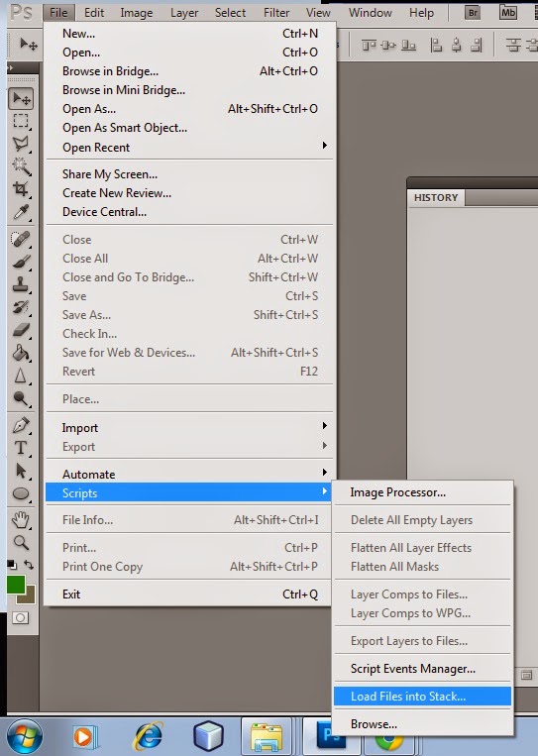Select the Zoom tool in toolbox

point(21,543)
